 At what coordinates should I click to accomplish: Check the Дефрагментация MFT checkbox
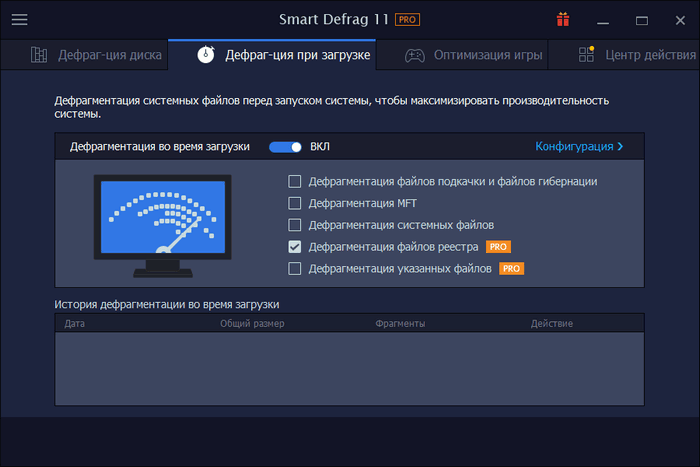click(294, 203)
